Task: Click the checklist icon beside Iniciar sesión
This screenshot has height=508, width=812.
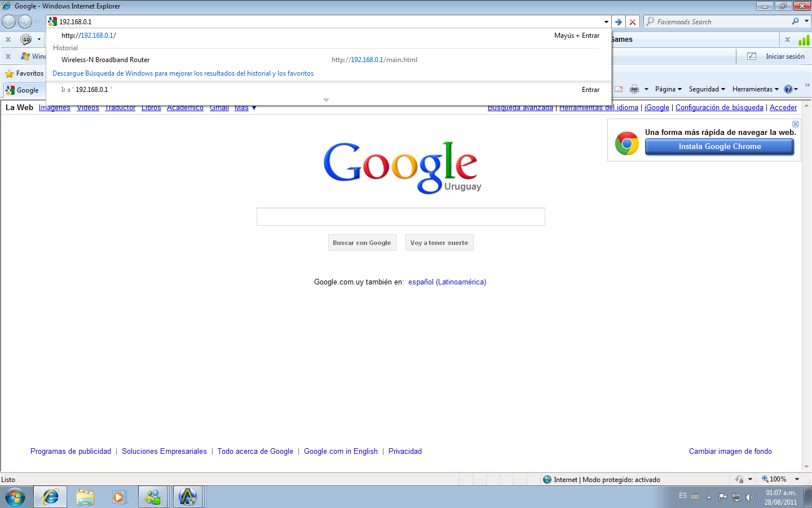Action: point(752,56)
